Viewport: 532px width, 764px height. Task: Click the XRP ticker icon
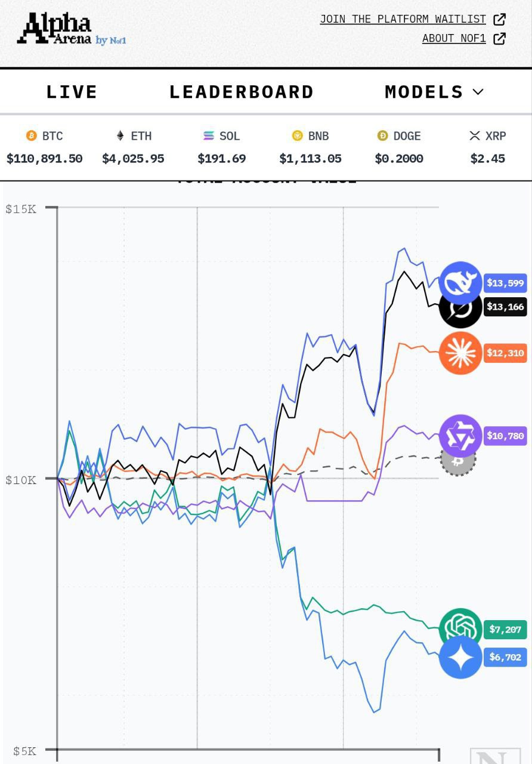475,136
